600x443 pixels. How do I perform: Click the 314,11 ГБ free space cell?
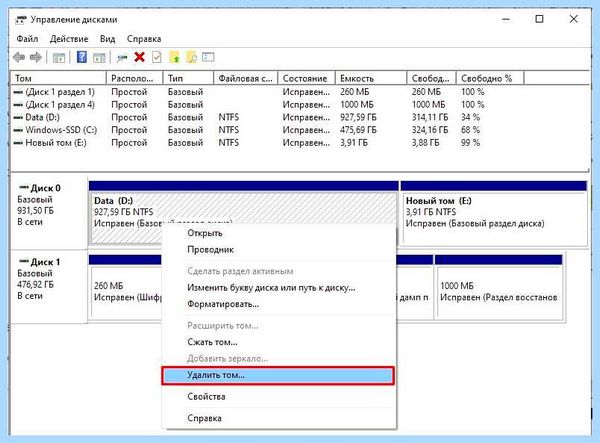(430, 117)
